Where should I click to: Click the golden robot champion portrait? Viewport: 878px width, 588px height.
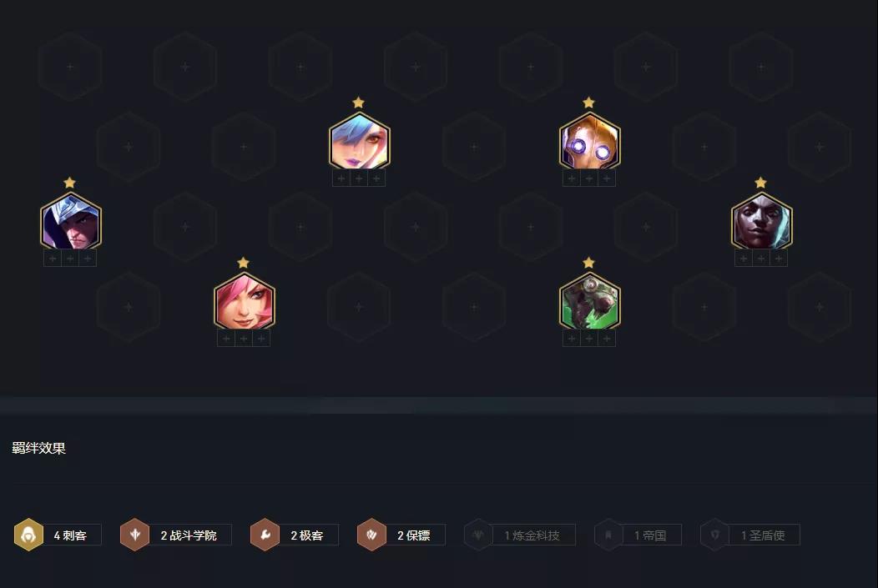click(x=589, y=142)
